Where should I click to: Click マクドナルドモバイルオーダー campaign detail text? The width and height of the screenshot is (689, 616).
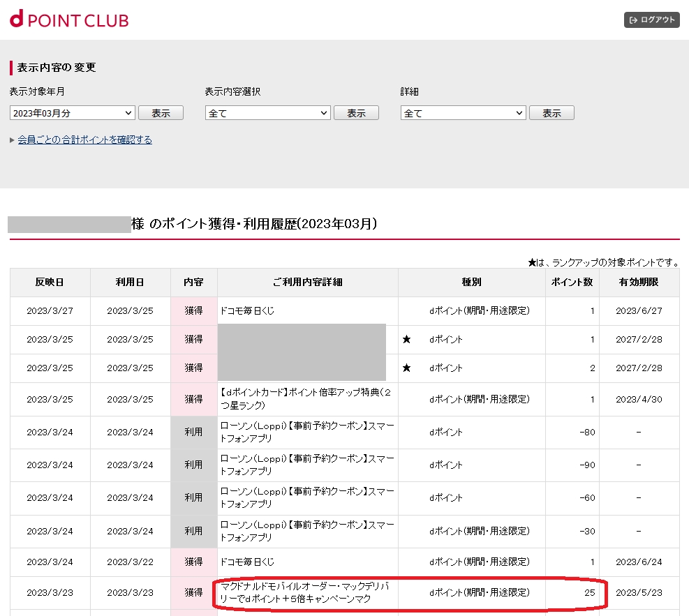point(304,593)
